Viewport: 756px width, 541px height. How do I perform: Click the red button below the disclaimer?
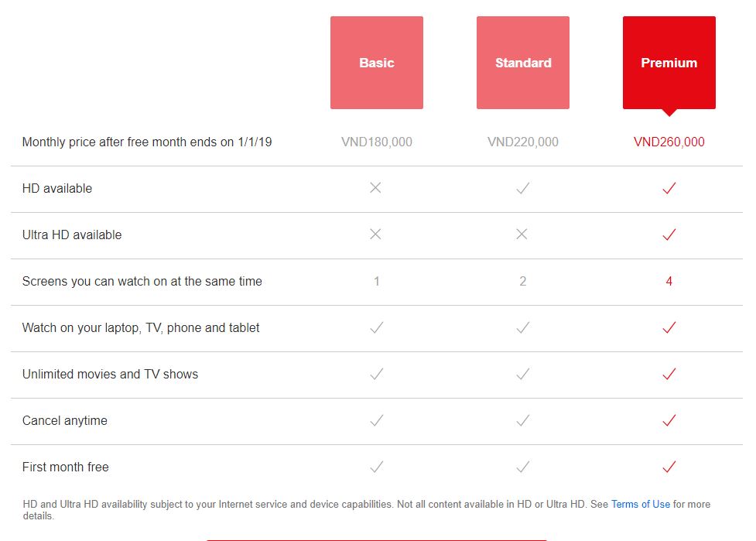coord(376,539)
